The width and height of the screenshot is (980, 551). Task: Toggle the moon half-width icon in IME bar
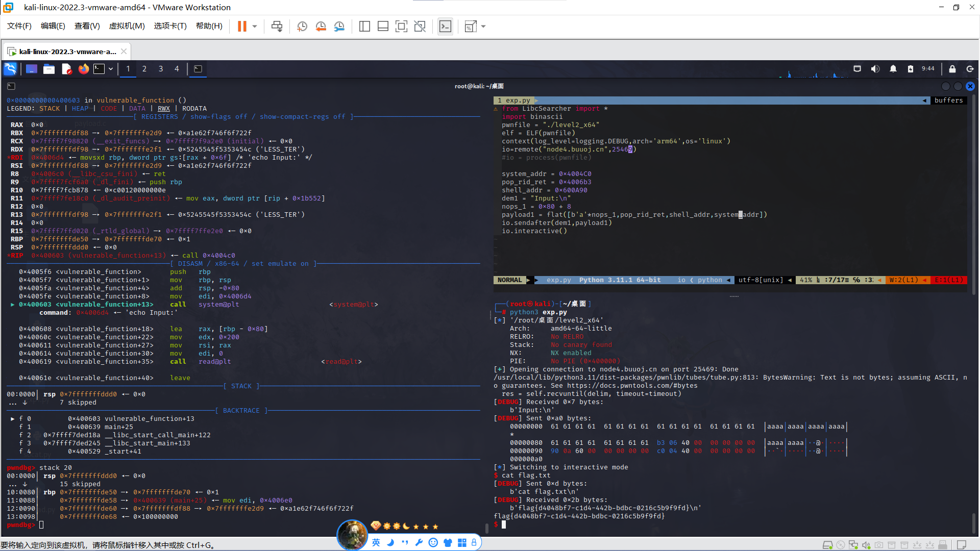point(390,542)
